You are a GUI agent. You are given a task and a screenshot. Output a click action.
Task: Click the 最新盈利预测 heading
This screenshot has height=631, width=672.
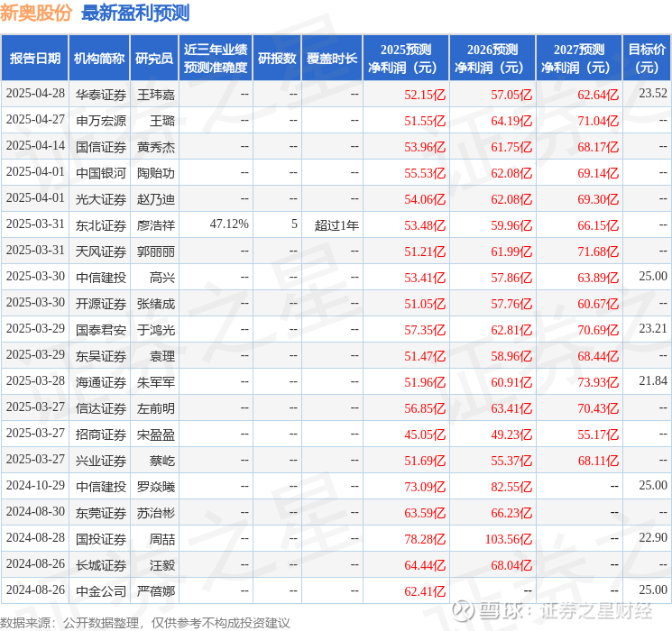(x=135, y=13)
